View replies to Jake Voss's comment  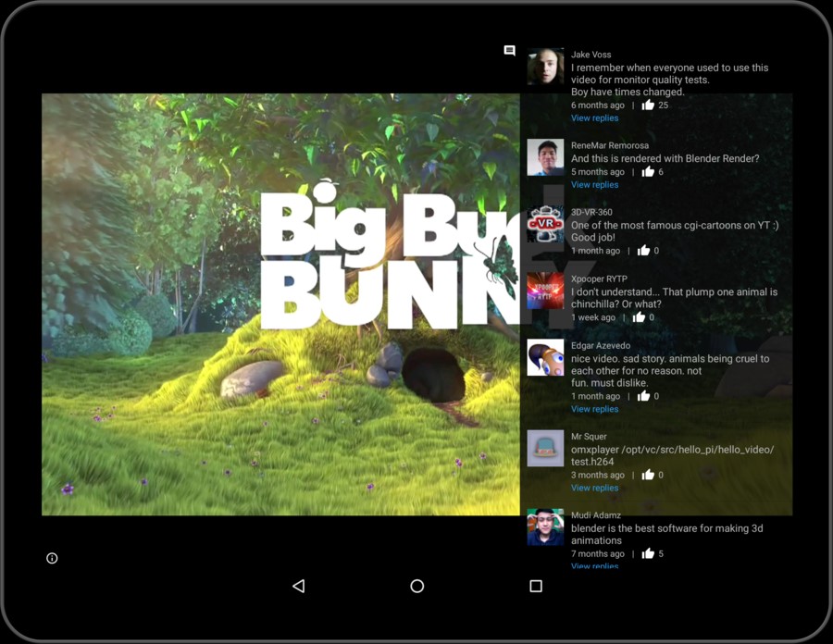tap(594, 118)
